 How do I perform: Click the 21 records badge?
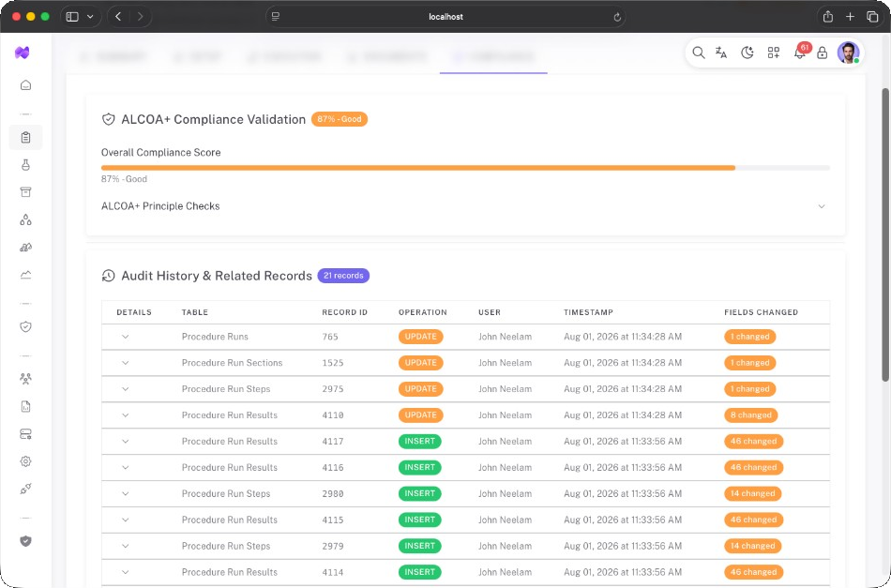(x=343, y=276)
